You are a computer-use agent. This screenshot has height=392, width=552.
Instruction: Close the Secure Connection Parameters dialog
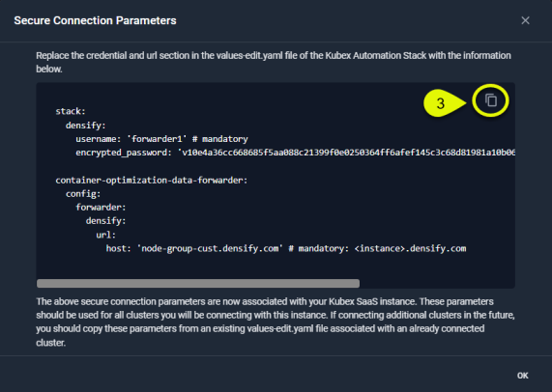[525, 20]
